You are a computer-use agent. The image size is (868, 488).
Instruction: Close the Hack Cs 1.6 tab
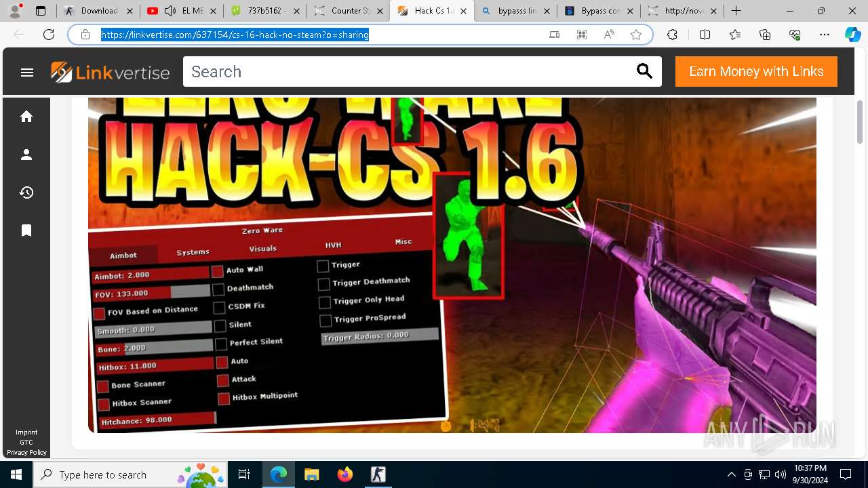tap(463, 11)
